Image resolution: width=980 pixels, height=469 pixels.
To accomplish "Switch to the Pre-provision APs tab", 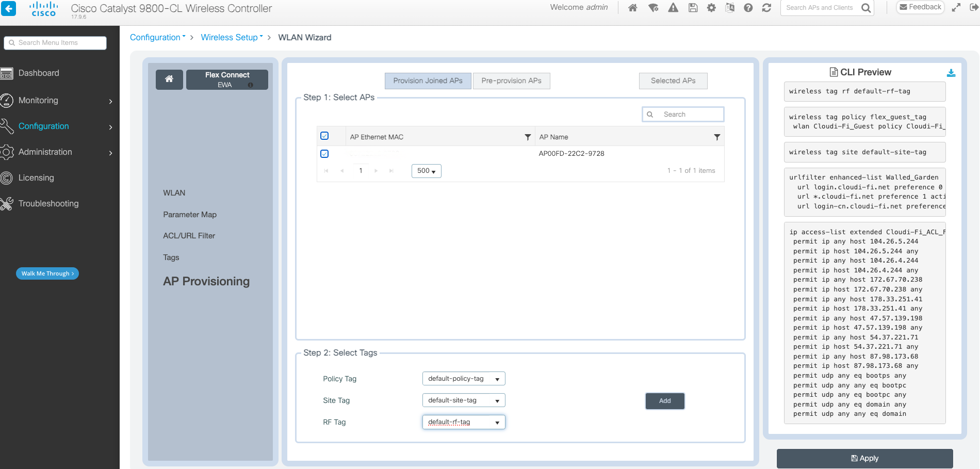I will (x=511, y=80).
